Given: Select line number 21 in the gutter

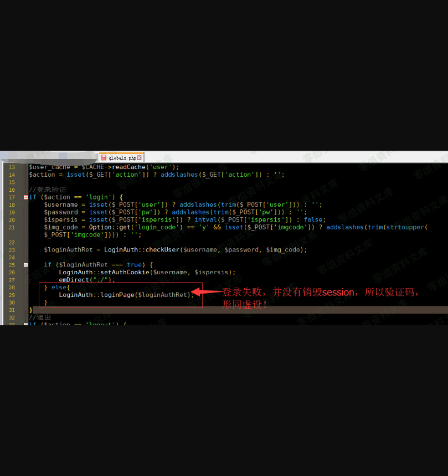Looking at the screenshot, I should [12, 227].
